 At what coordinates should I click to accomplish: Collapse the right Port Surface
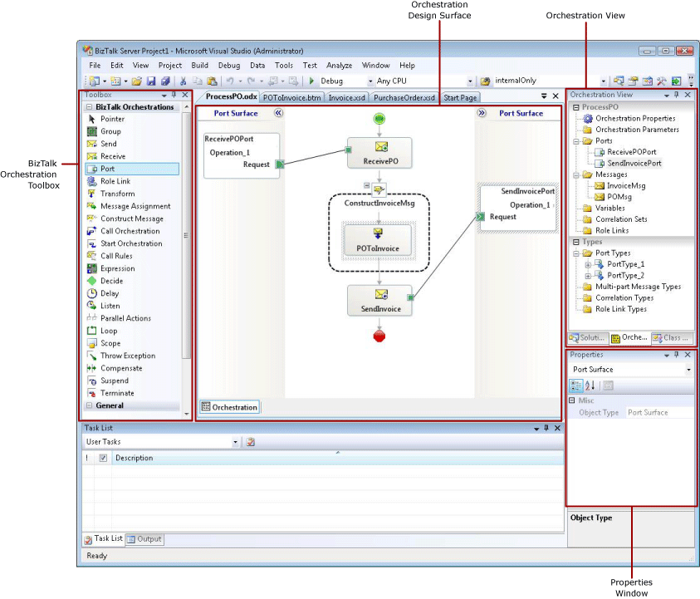coord(482,113)
